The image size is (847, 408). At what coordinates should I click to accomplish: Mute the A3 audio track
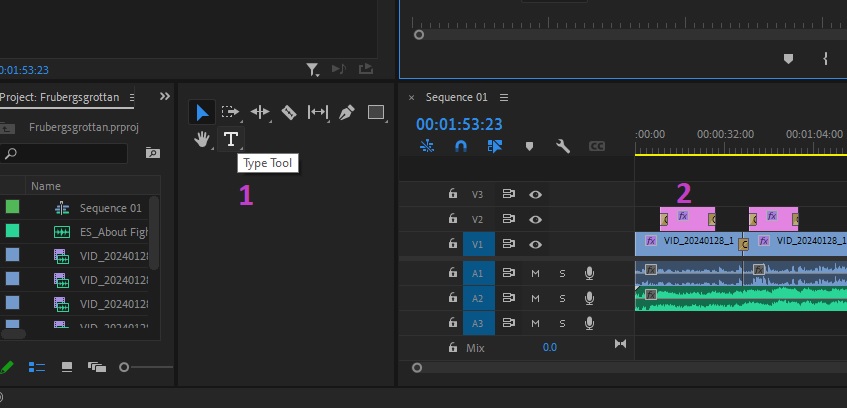pos(535,323)
